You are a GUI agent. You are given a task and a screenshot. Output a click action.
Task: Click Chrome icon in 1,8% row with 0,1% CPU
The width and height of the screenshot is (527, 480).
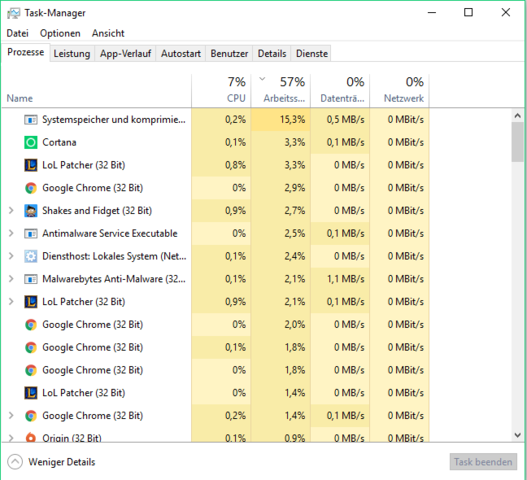pyautogui.click(x=31, y=348)
